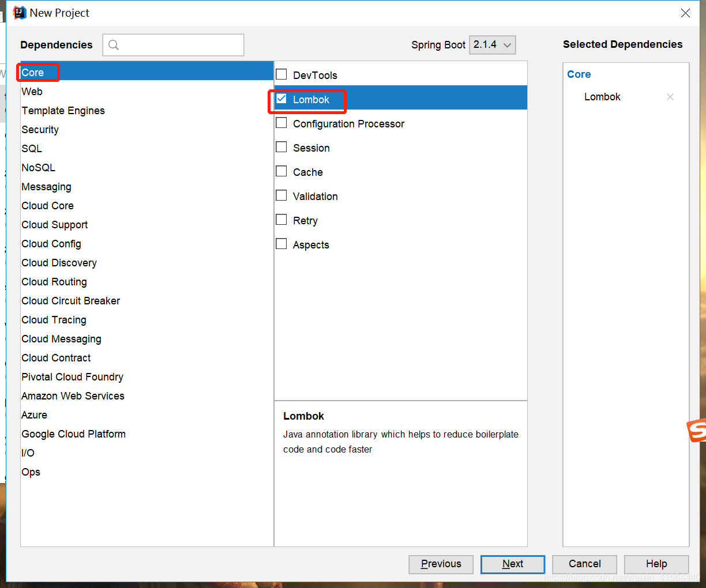The height and width of the screenshot is (588, 706).
Task: Cancel the New Project wizard
Action: 584,564
